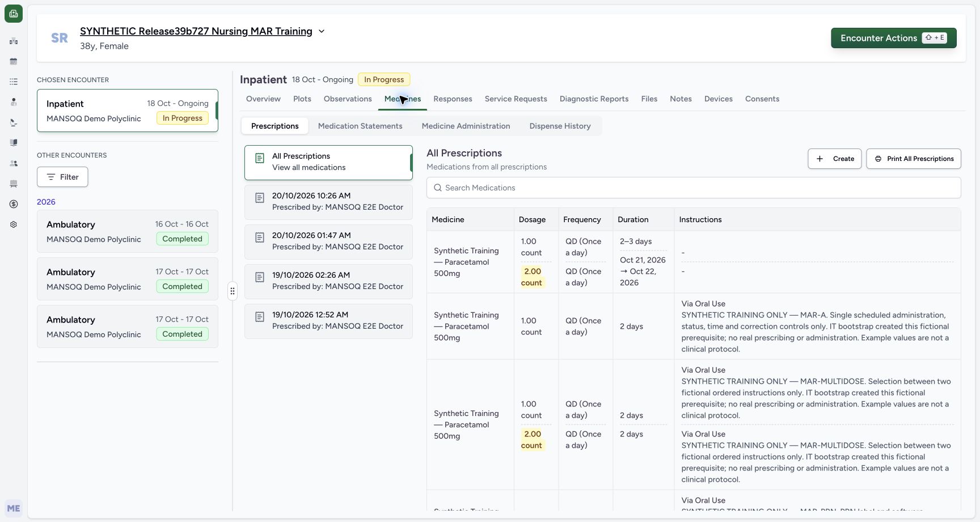Open the calendar appointments sidebar icon
980x522 pixels.
[14, 61]
